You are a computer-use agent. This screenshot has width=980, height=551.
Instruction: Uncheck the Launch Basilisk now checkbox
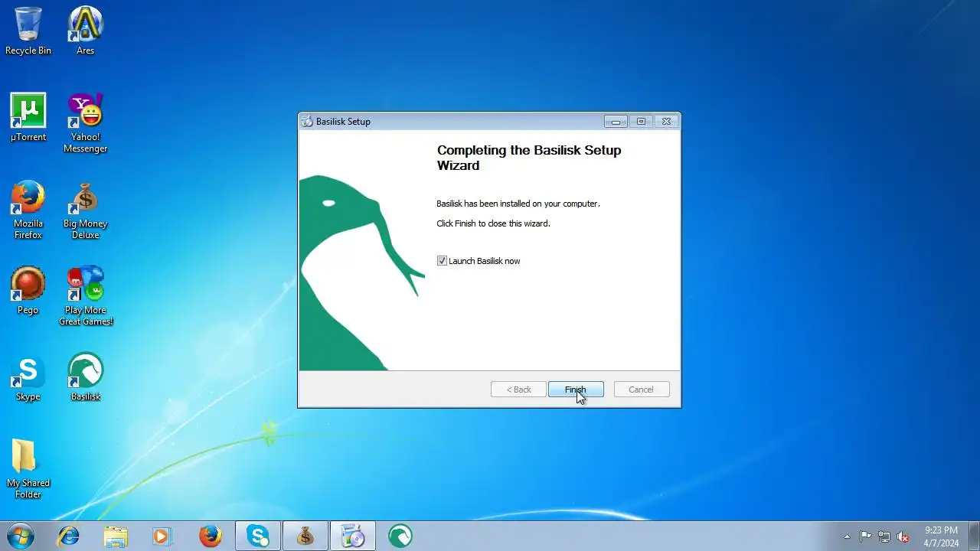pos(442,261)
